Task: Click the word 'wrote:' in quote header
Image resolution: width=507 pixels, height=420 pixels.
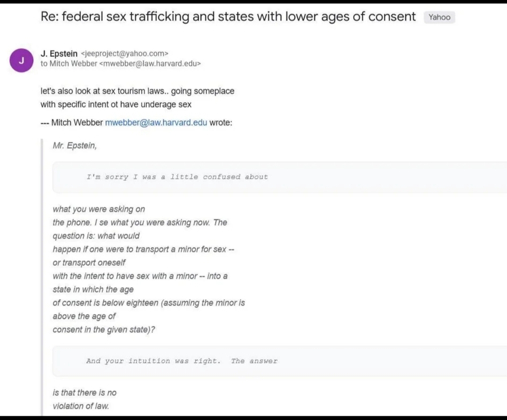Action: pyautogui.click(x=221, y=123)
